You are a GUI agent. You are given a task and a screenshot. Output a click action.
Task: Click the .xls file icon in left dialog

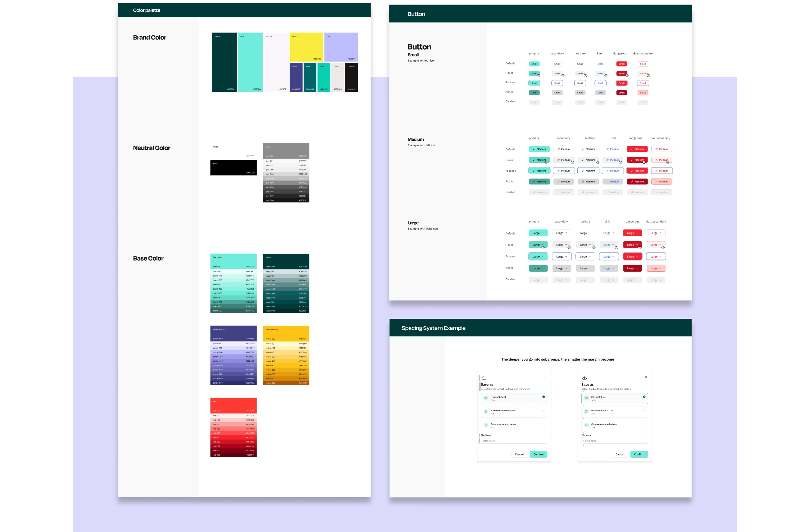point(486,411)
